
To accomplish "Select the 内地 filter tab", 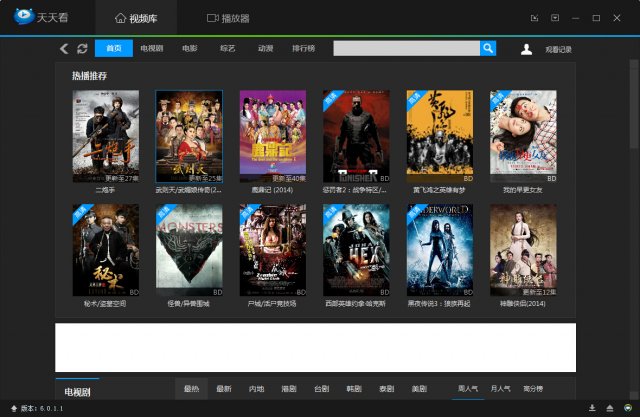I will point(256,388).
